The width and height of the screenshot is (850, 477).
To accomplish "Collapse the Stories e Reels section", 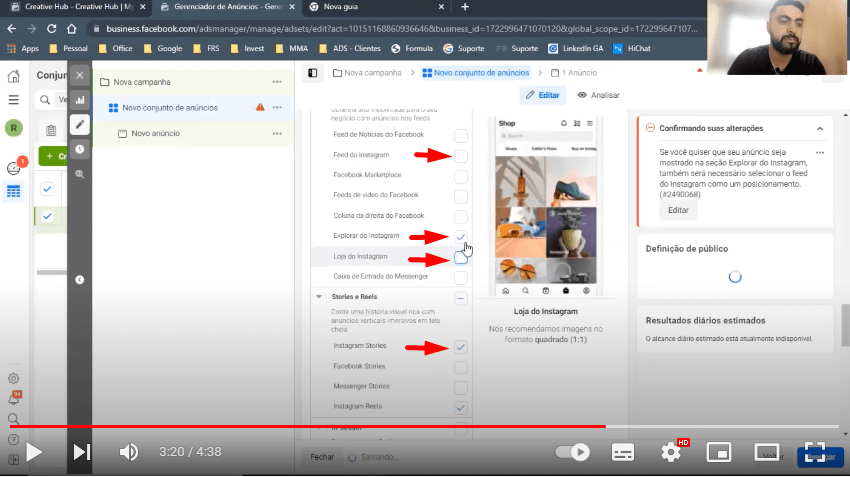I will [x=319, y=296].
